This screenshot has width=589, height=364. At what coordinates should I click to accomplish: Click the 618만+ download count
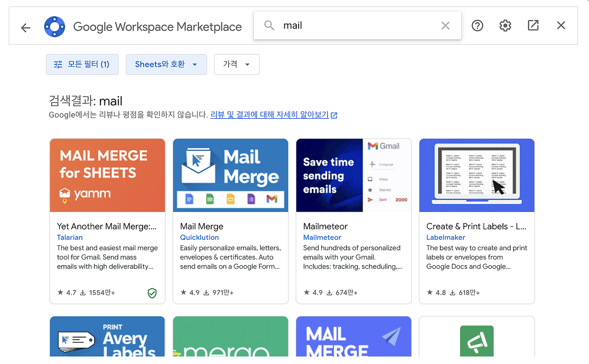pyautogui.click(x=469, y=293)
